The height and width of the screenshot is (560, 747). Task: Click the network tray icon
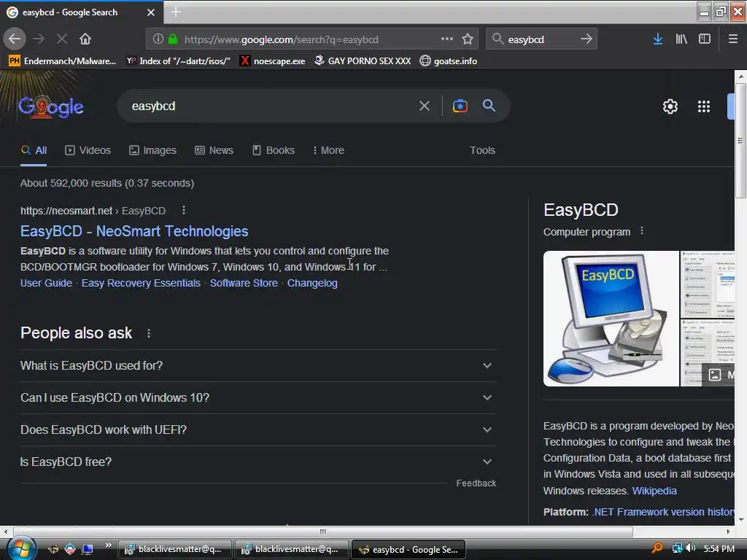(677, 548)
